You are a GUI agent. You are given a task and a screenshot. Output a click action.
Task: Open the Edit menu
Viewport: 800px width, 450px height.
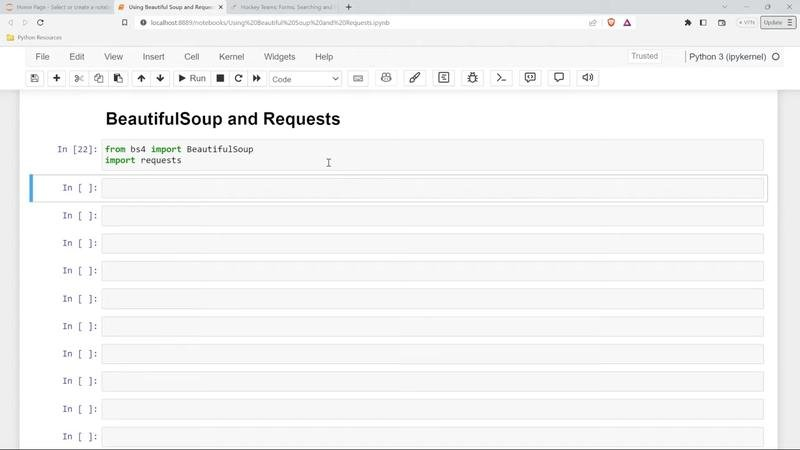pos(77,57)
